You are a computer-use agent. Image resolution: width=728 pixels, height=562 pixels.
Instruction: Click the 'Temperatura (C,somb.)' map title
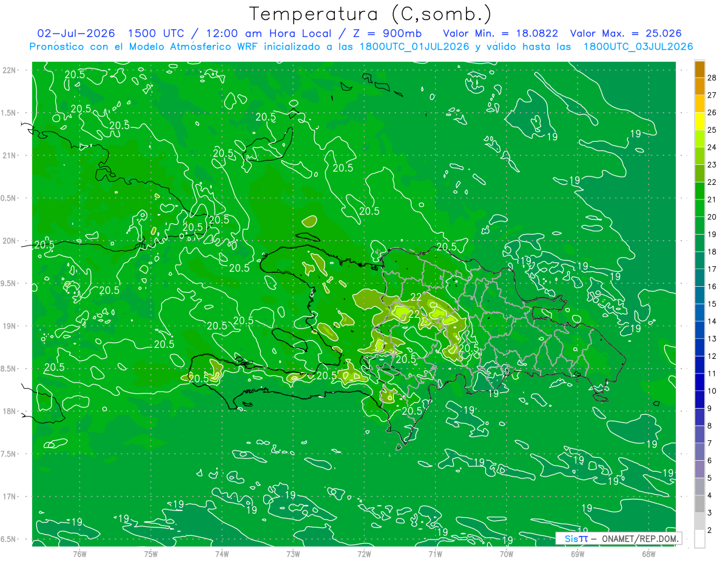370,15
